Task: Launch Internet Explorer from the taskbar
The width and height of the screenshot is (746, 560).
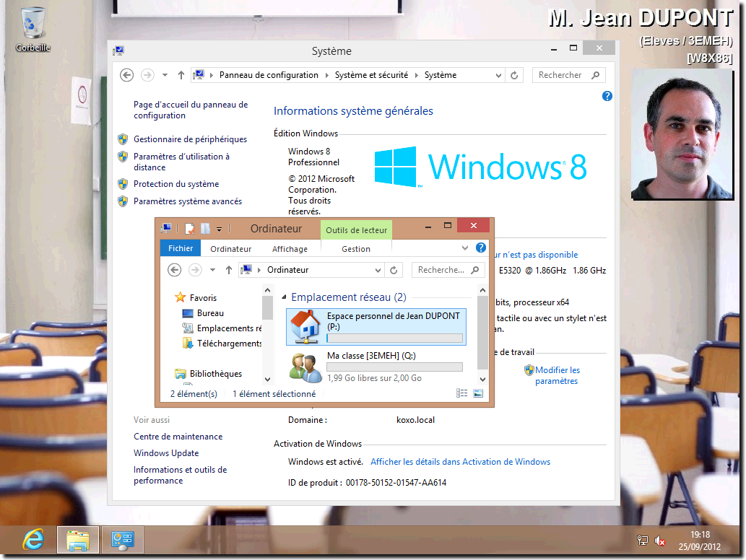Action: pos(34,540)
